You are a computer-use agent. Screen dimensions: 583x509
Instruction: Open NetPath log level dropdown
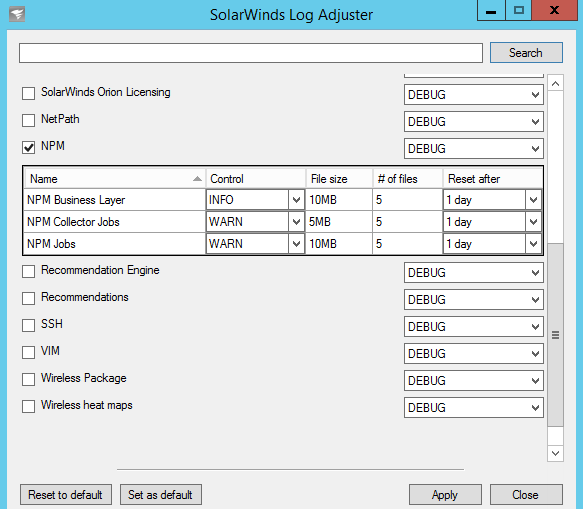coord(474,122)
